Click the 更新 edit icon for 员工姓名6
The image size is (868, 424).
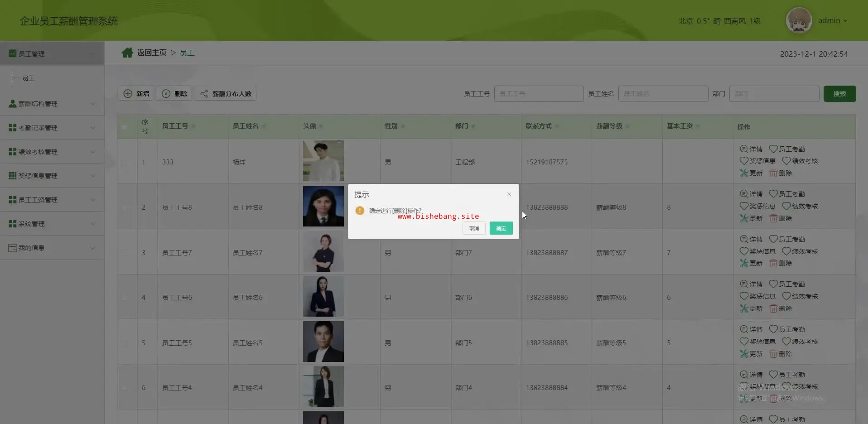744,308
